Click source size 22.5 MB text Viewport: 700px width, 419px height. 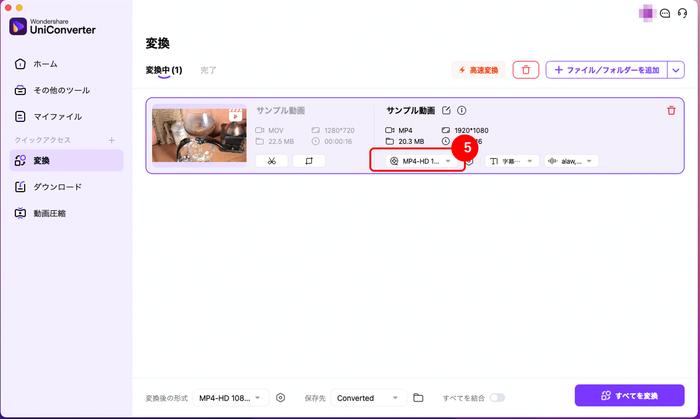281,141
